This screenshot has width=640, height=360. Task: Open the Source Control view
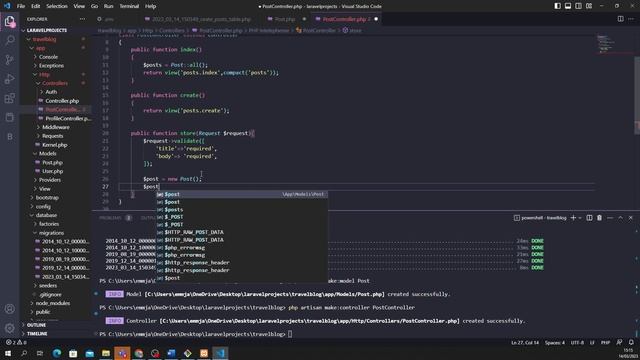9,60
